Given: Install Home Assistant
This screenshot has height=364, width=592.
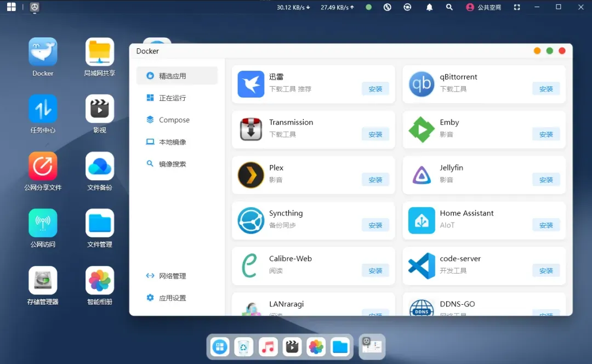Looking at the screenshot, I should tap(546, 225).
